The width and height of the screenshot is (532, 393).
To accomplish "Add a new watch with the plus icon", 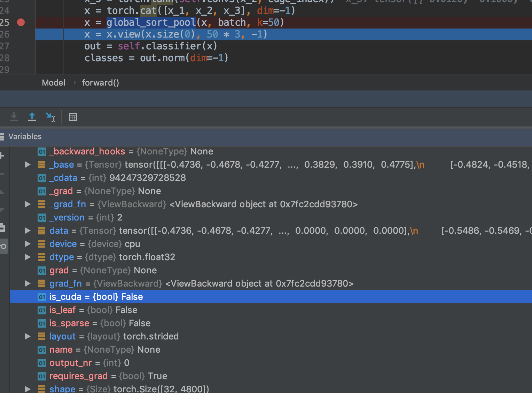I will (x=2, y=155).
